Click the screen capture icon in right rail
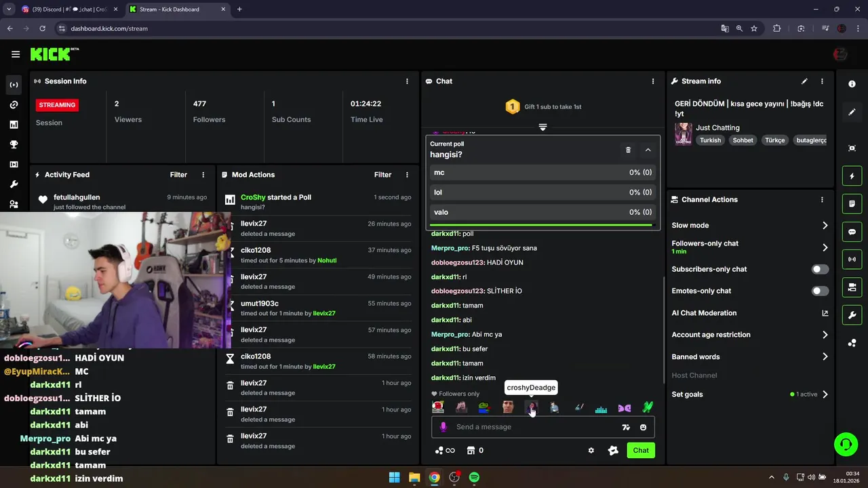The image size is (868, 488). (852, 148)
